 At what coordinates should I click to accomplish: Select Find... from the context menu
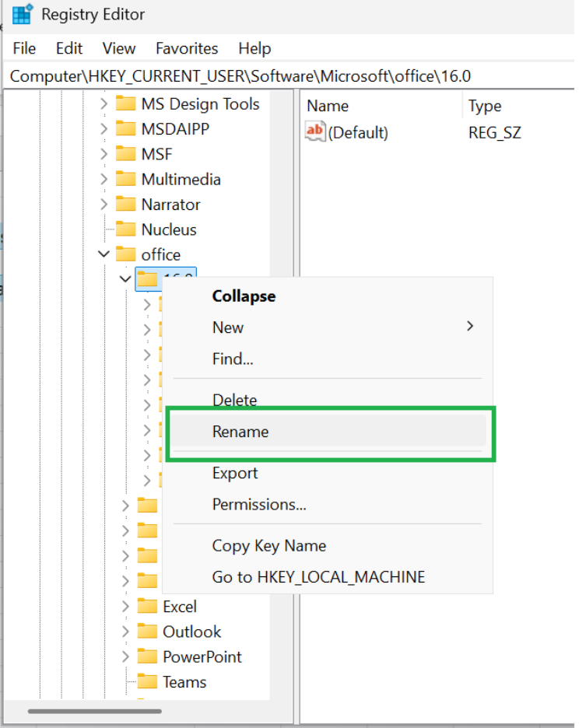point(328,359)
